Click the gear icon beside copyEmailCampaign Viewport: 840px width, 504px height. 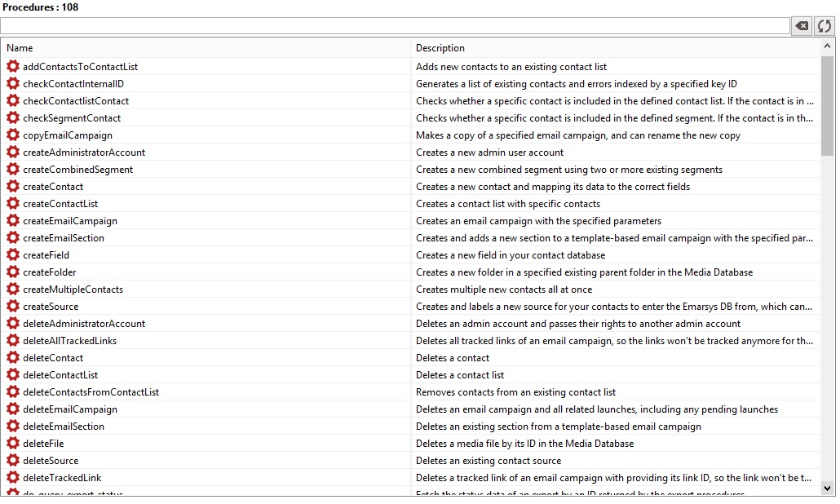click(13, 135)
